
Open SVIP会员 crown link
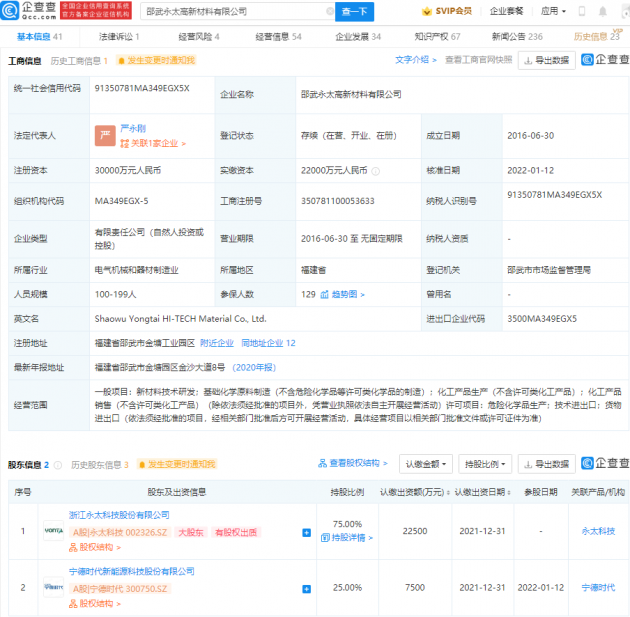[x=447, y=11]
